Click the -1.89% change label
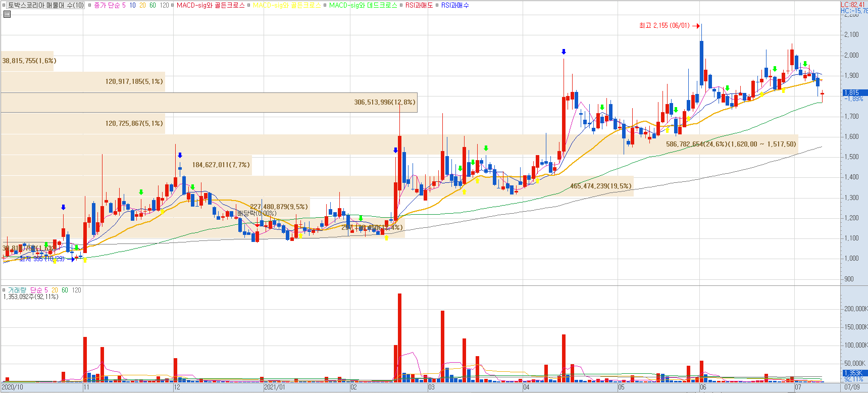The width and height of the screenshot is (868, 393). pos(853,99)
